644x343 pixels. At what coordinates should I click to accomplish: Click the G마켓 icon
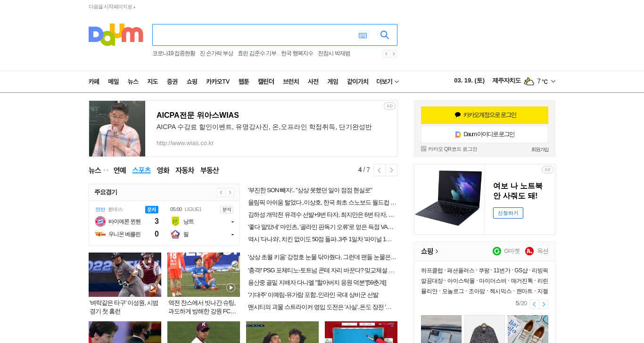click(497, 251)
